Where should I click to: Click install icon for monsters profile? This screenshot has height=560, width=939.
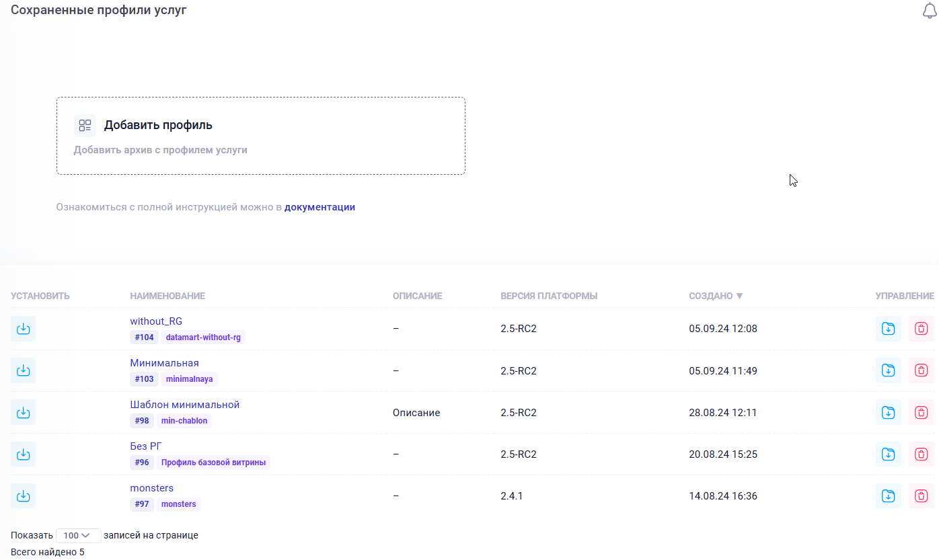23,495
